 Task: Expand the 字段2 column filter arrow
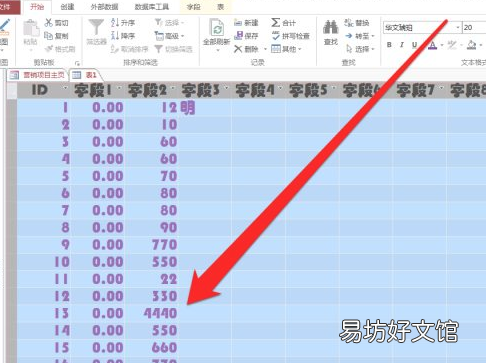[173, 88]
